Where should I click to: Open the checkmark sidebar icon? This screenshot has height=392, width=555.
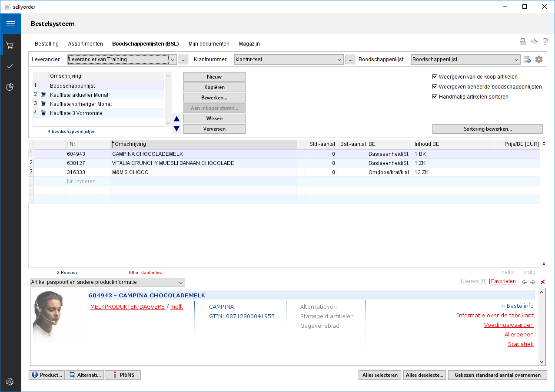[x=10, y=66]
